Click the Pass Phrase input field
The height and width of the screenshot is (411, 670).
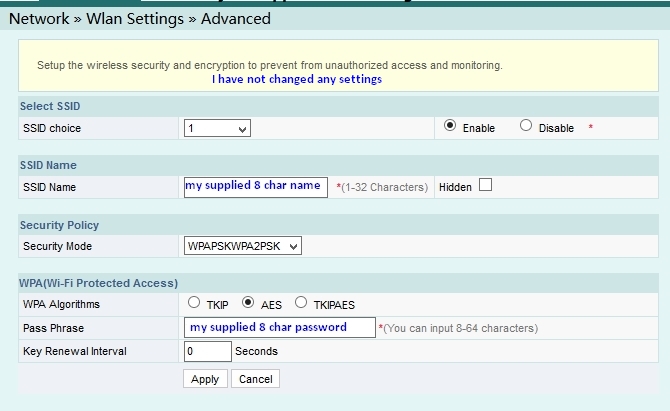(x=280, y=328)
